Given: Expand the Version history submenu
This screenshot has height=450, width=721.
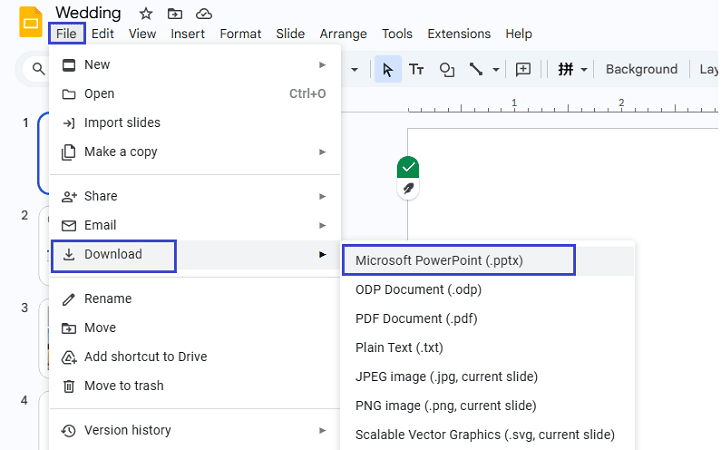Looking at the screenshot, I should [x=195, y=430].
